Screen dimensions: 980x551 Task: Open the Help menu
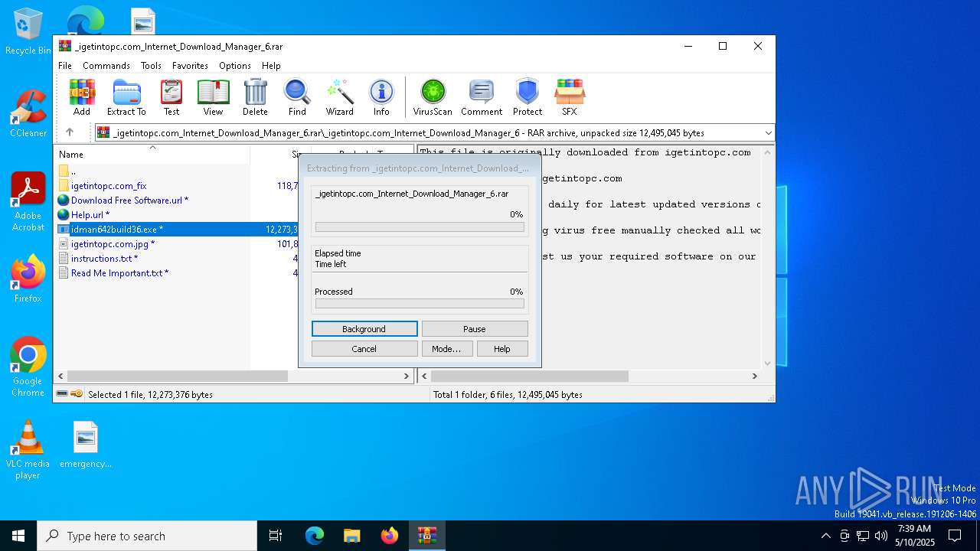271,66
